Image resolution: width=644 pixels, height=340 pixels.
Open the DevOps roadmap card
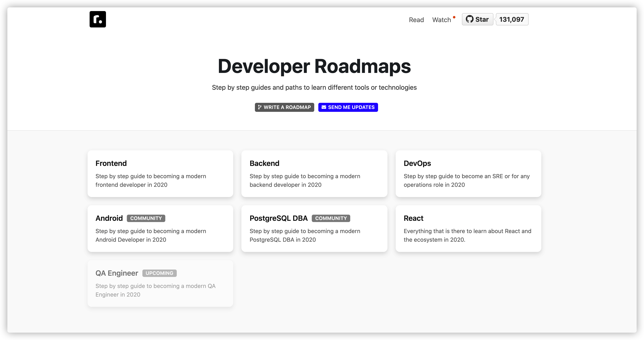(468, 173)
